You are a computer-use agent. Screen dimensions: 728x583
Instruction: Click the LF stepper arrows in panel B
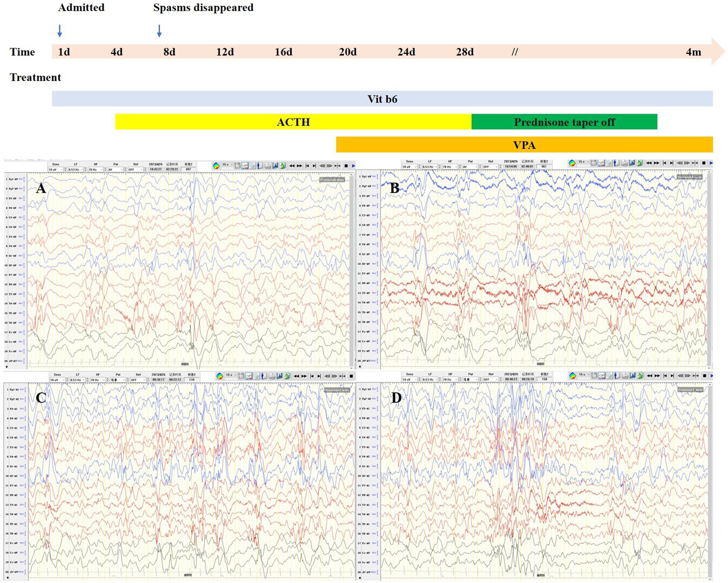(x=440, y=167)
